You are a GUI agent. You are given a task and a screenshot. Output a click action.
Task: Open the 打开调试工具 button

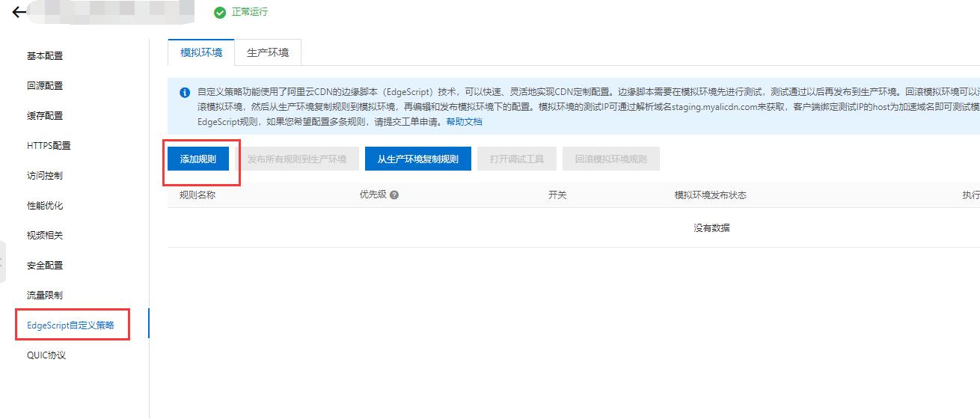tap(517, 159)
